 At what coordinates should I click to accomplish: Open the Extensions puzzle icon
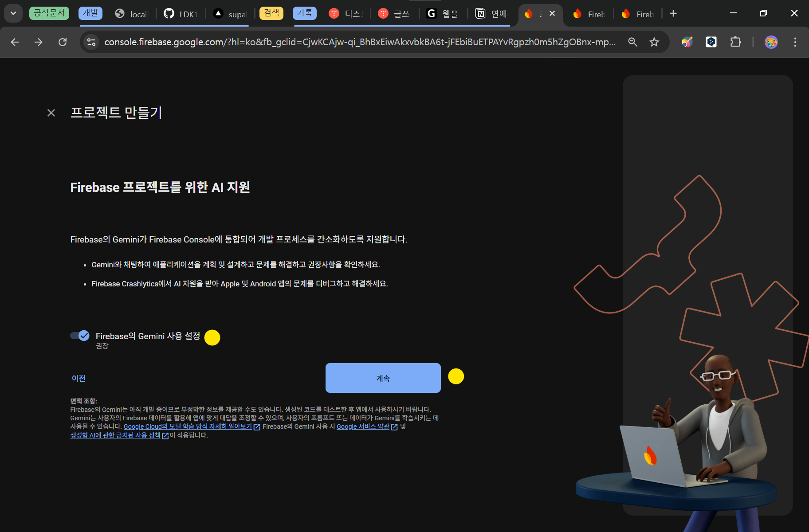(x=736, y=42)
